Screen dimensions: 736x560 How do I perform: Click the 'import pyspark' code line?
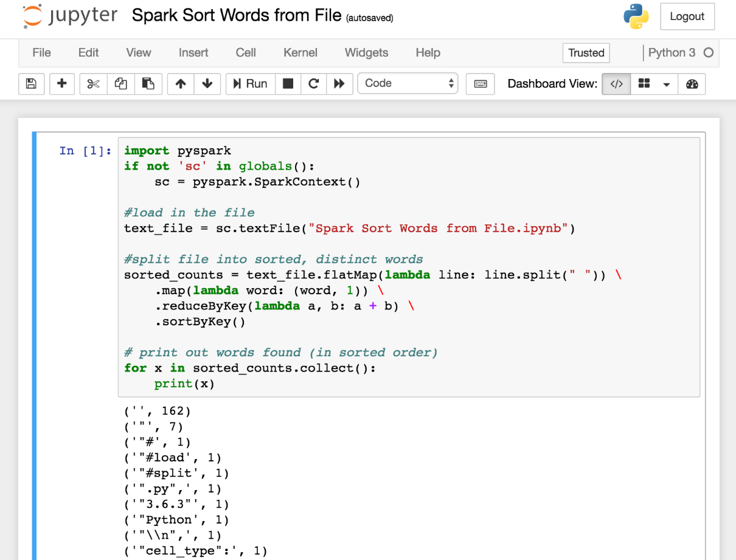coord(178,150)
